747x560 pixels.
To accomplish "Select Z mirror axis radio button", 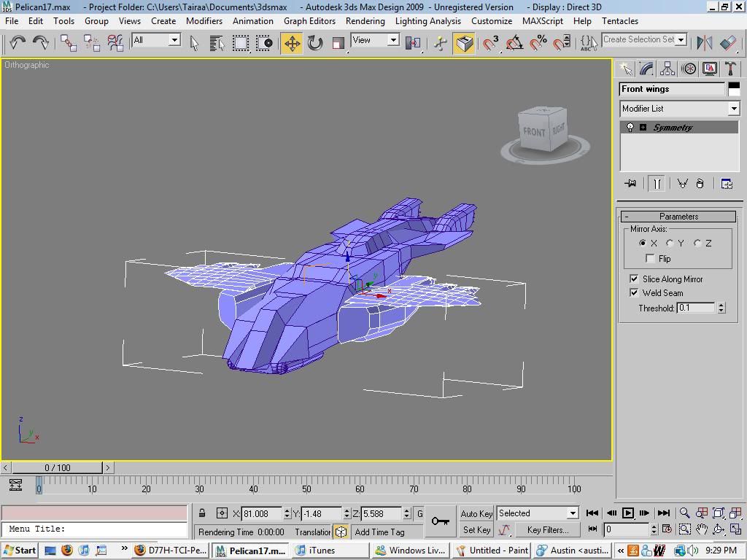I will pyautogui.click(x=697, y=243).
